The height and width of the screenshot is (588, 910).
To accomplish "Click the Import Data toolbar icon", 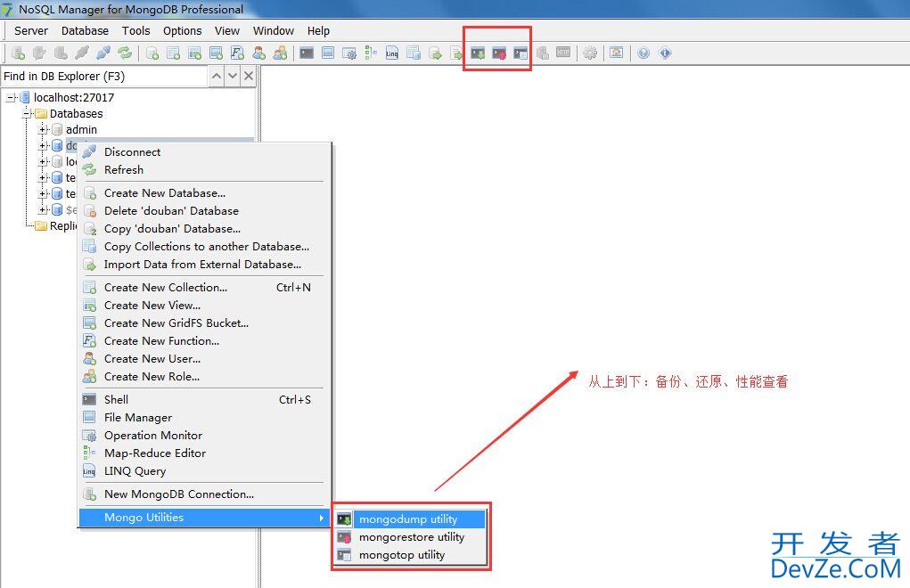I will click(435, 53).
